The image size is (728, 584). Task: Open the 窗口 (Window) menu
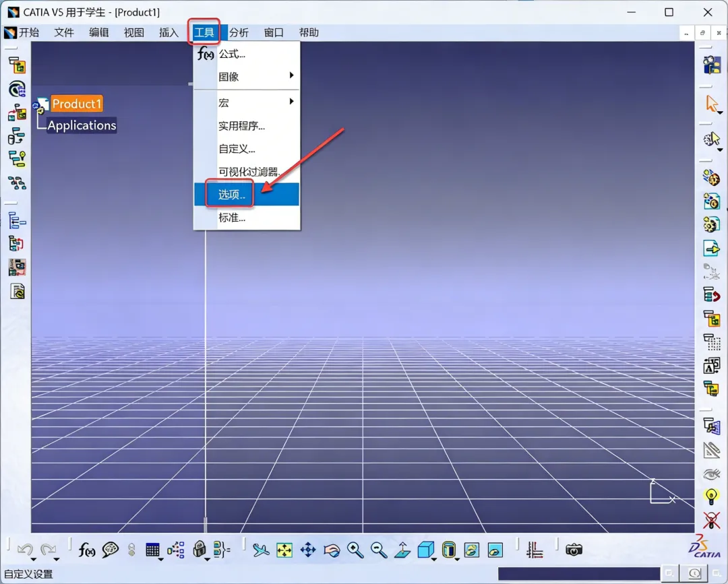click(x=274, y=32)
